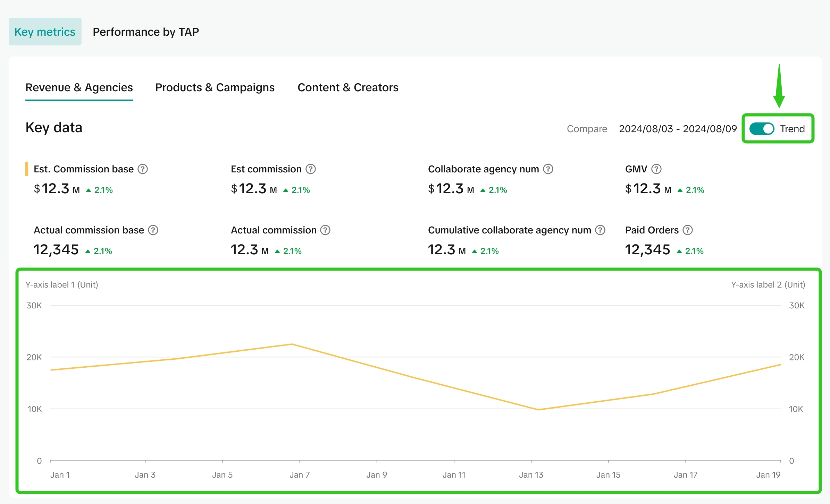
Task: Click the trend line peak near Jan 7
Action: (x=292, y=344)
